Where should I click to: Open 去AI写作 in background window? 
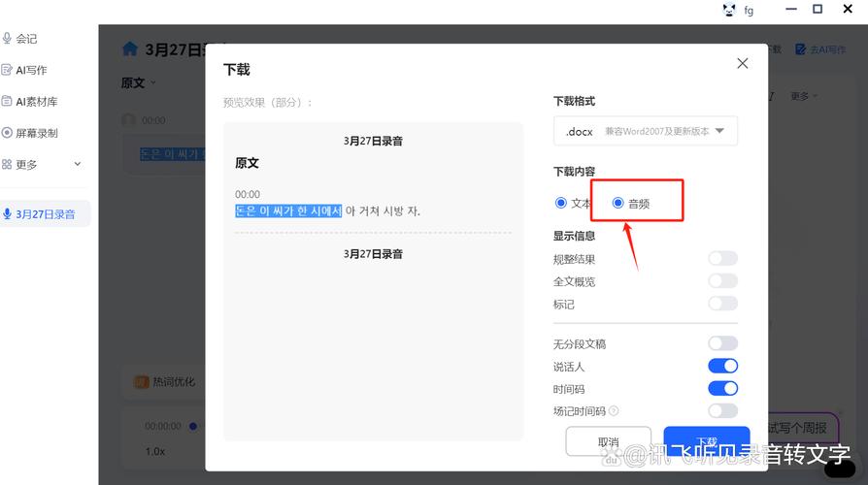click(x=820, y=49)
